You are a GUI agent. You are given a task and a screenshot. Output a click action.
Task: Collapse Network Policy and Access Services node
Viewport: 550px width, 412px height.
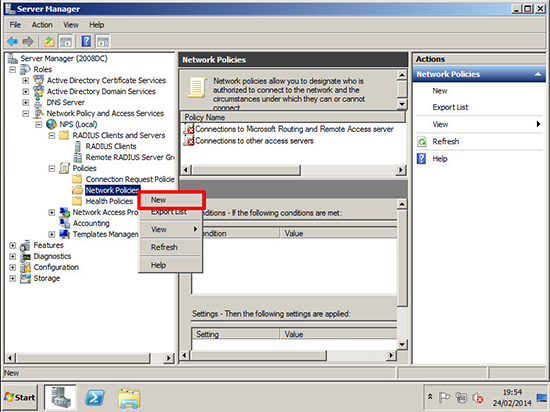tap(26, 113)
